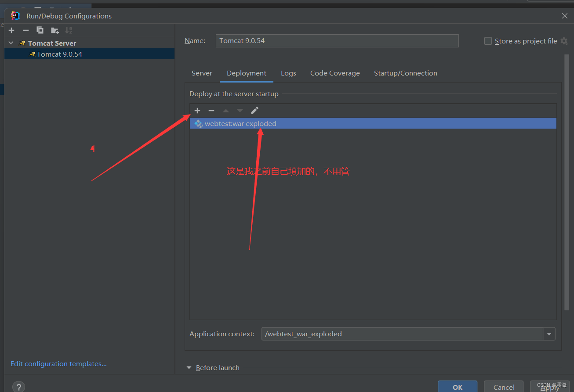
Task: Select the Tomcat Server group label
Action: (x=52, y=43)
